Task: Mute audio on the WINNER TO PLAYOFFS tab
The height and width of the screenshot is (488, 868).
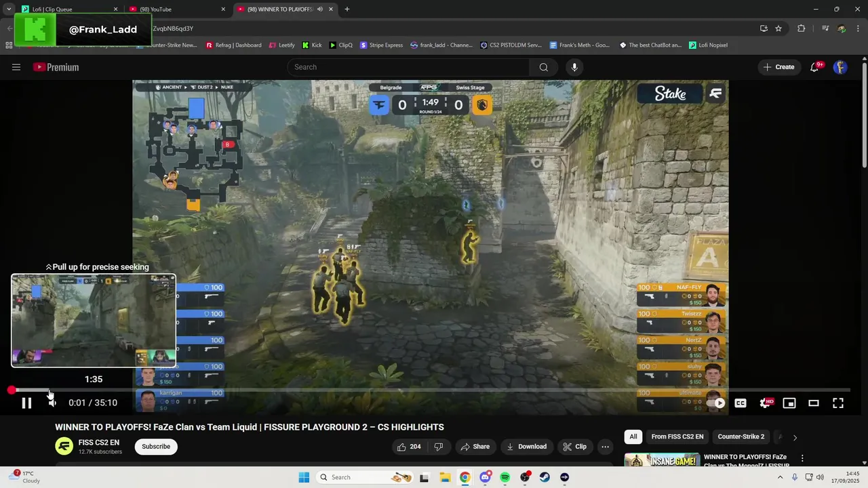Action: pyautogui.click(x=319, y=9)
